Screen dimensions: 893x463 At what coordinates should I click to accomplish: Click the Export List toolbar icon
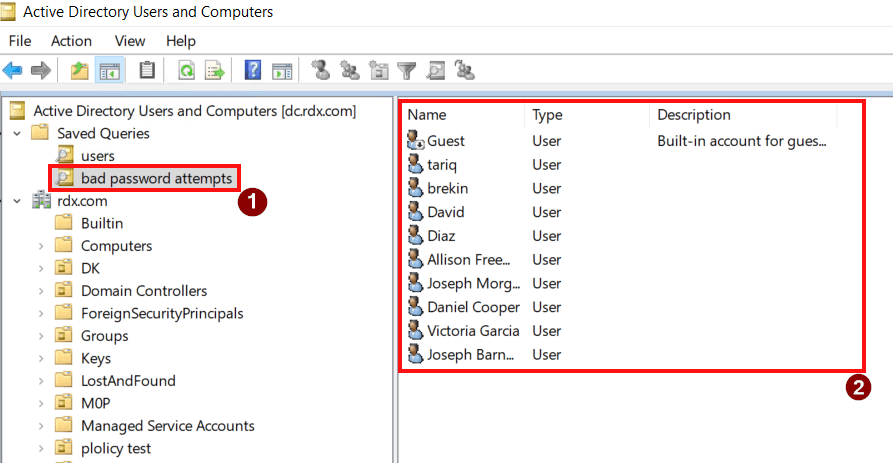(x=215, y=71)
